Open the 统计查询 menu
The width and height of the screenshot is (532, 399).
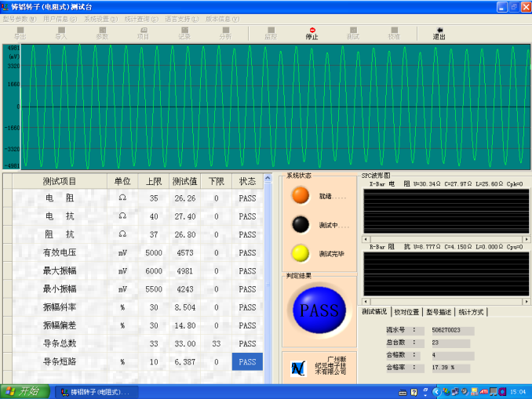click(x=140, y=18)
